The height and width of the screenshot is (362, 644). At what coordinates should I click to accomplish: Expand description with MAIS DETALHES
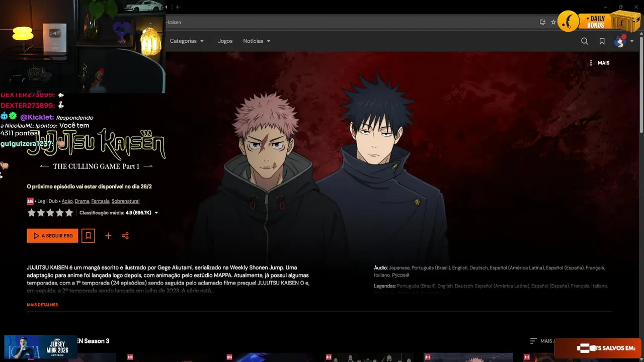[42, 305]
